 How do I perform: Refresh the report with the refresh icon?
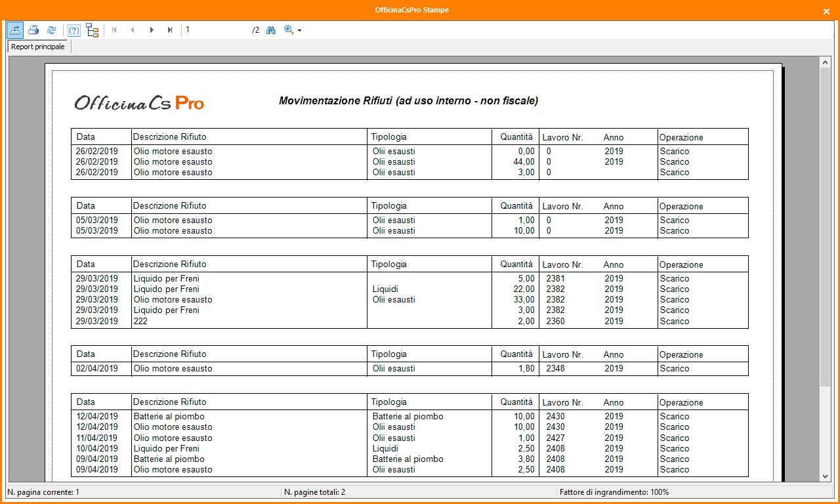click(x=52, y=30)
